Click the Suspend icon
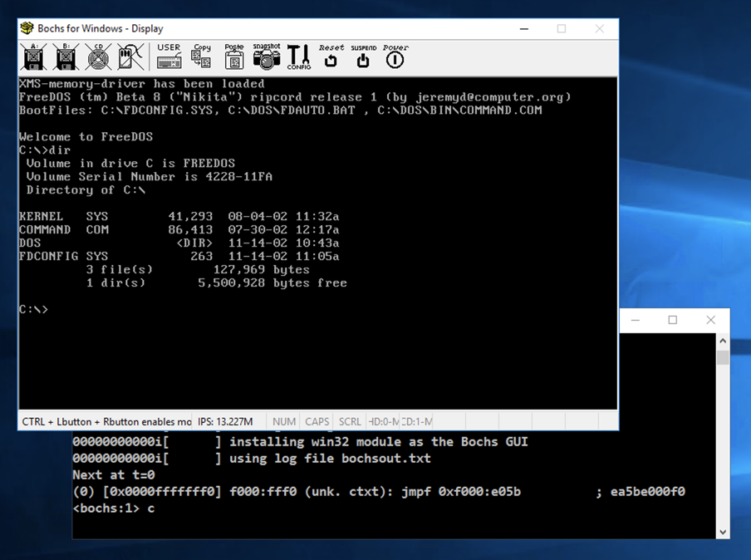Screen dimensions: 751x560 (364, 57)
